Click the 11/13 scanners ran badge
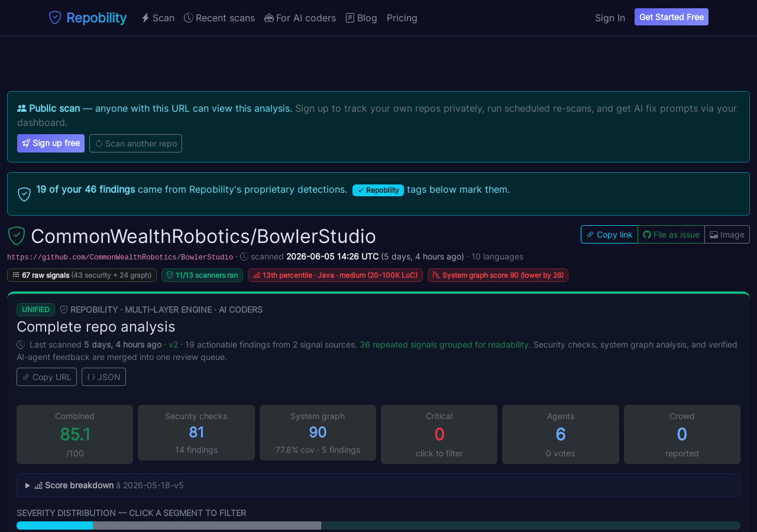The height and width of the screenshot is (532, 757). [202, 275]
